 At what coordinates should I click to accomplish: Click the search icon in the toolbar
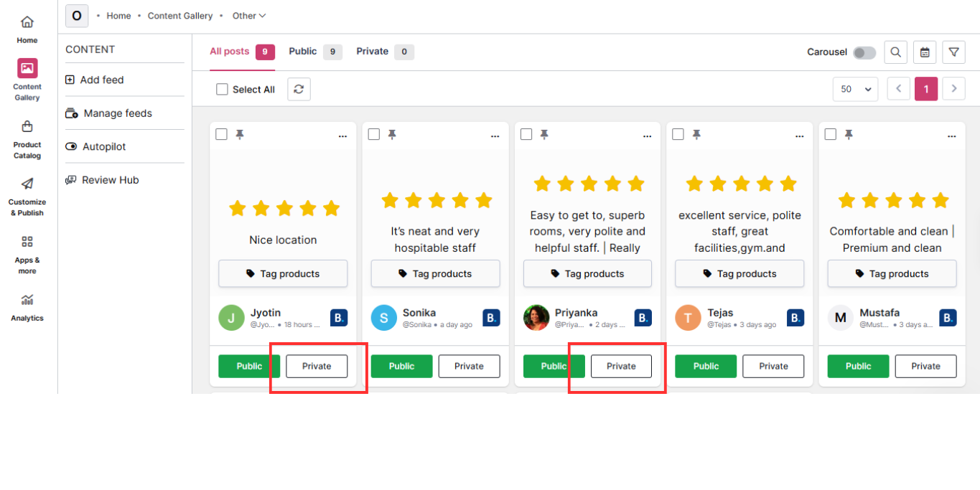895,52
